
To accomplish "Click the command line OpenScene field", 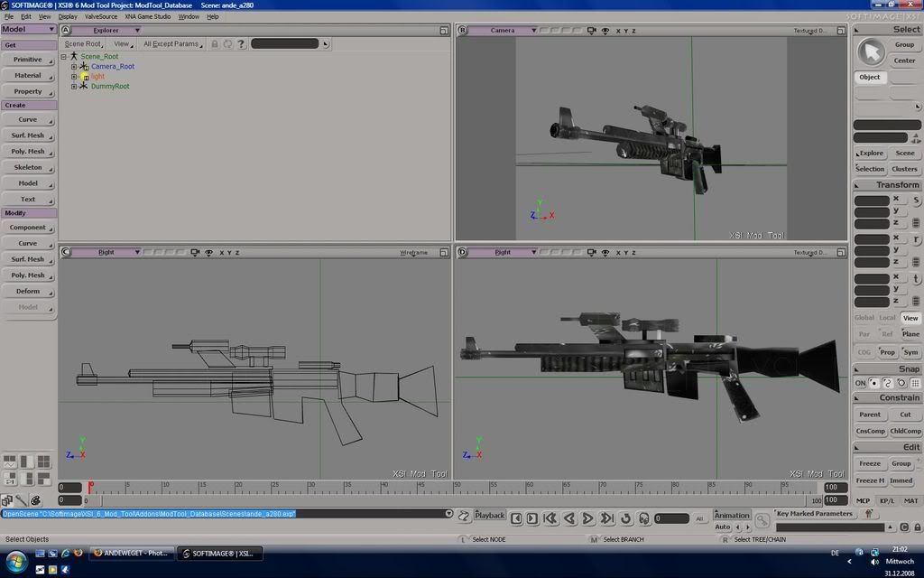I will [x=224, y=514].
